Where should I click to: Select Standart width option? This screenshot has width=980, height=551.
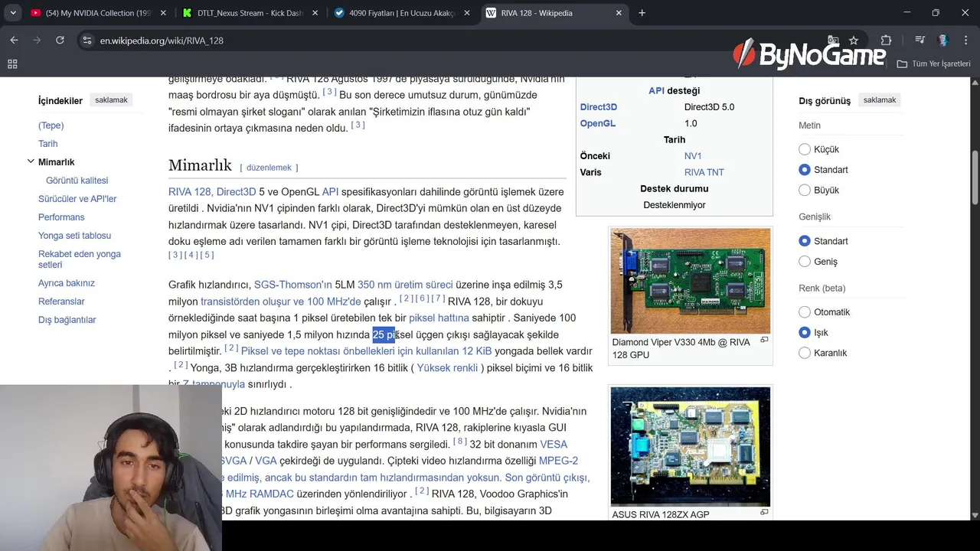(805, 241)
